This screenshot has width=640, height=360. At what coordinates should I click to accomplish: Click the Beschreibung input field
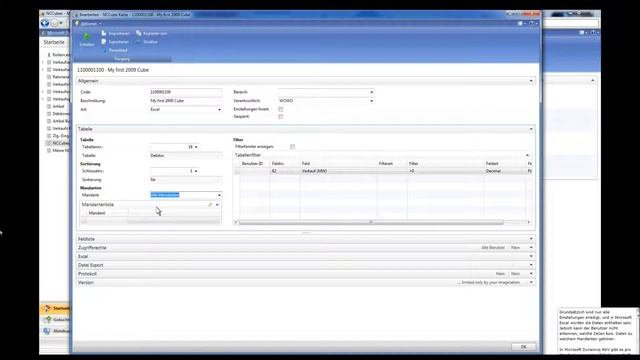tap(186, 101)
